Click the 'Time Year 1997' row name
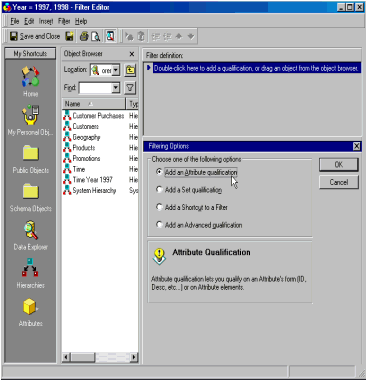 pyautogui.click(x=93, y=180)
